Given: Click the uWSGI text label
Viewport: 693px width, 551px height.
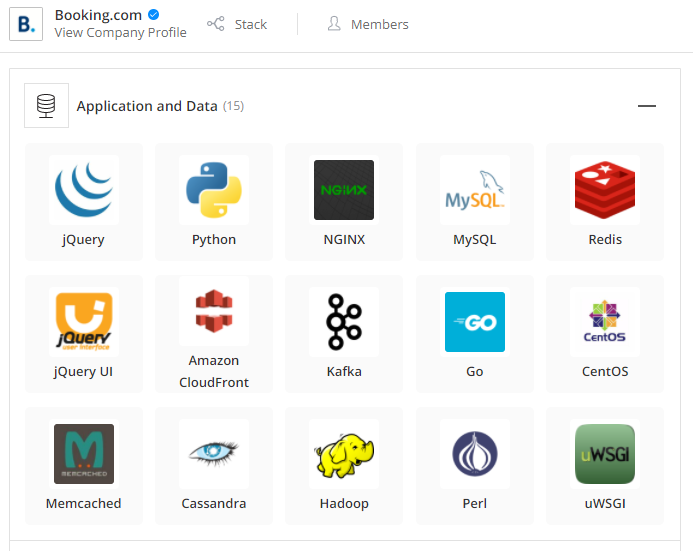Looking at the screenshot, I should 605,504.
